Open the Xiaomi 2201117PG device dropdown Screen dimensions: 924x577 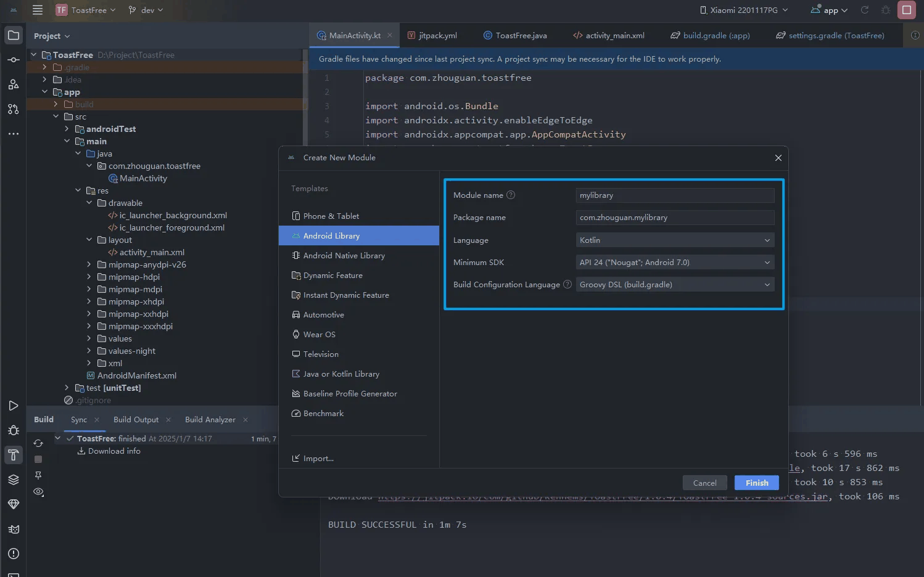pyautogui.click(x=744, y=10)
